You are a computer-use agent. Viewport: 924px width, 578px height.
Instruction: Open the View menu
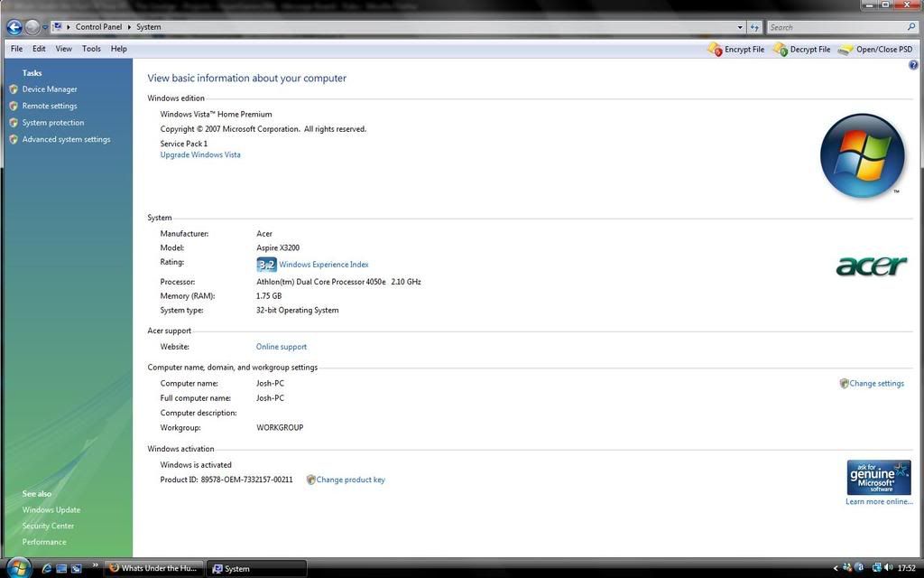coord(64,49)
